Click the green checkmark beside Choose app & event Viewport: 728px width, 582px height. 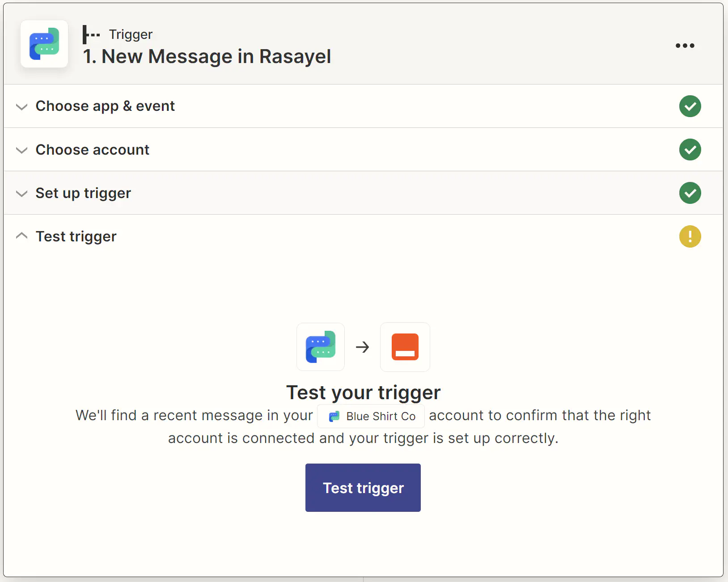[x=690, y=106]
